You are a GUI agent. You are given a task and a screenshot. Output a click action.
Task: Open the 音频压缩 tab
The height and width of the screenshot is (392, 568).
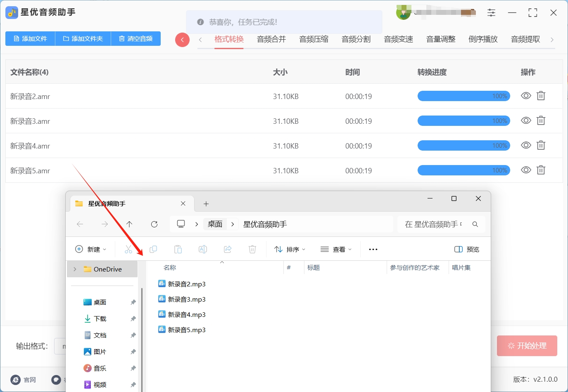[314, 39]
